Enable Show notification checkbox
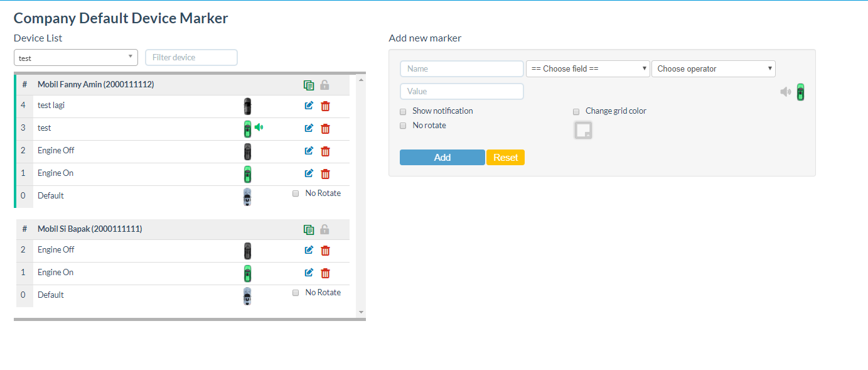Image resolution: width=868 pixels, height=370 pixels. (x=403, y=111)
